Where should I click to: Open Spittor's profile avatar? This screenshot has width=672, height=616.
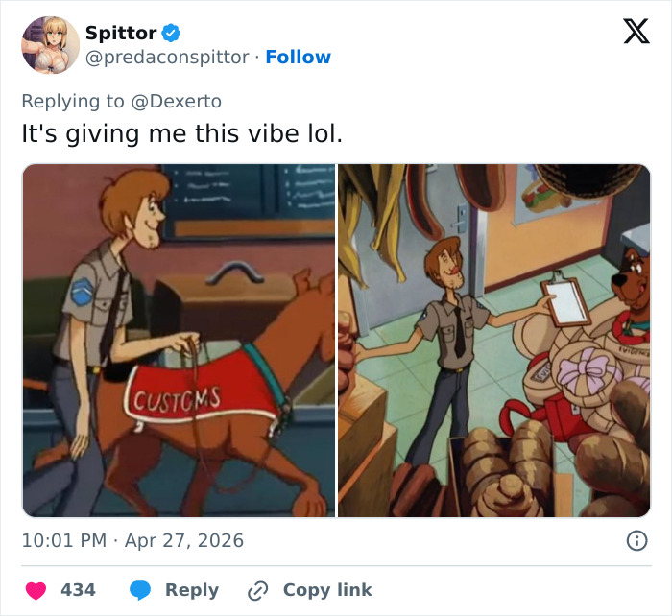pyautogui.click(x=50, y=45)
